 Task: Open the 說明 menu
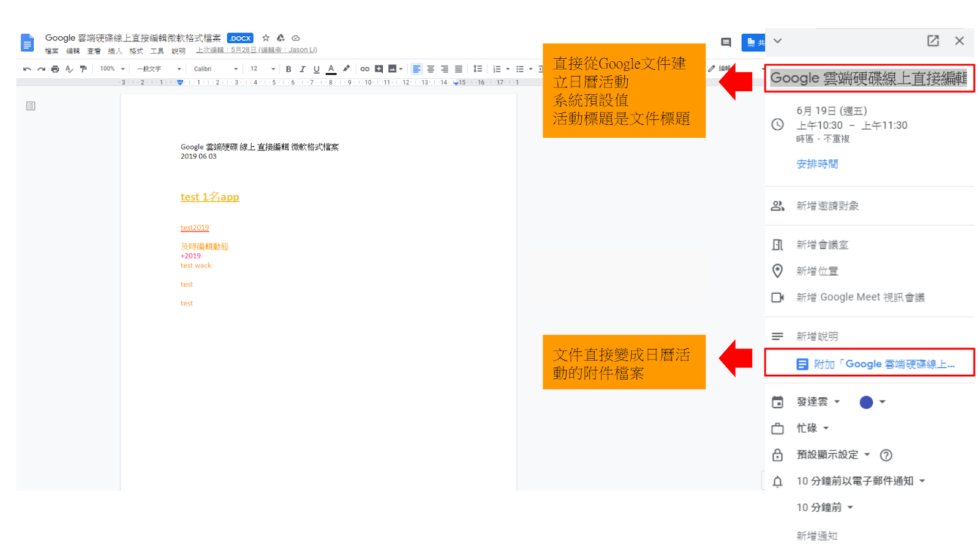[x=178, y=51]
